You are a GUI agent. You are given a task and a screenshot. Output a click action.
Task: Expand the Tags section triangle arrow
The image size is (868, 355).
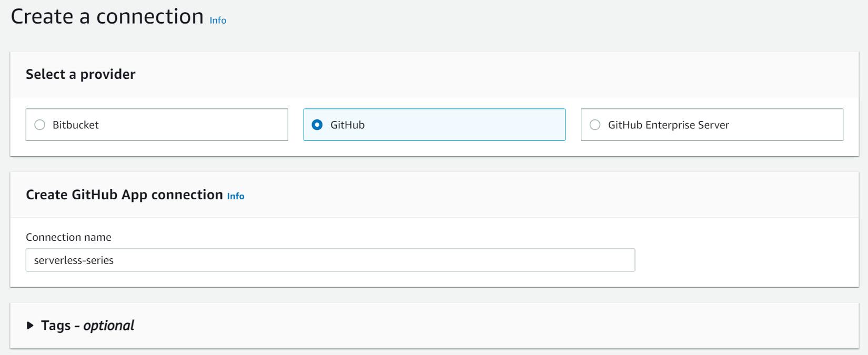[x=30, y=326]
